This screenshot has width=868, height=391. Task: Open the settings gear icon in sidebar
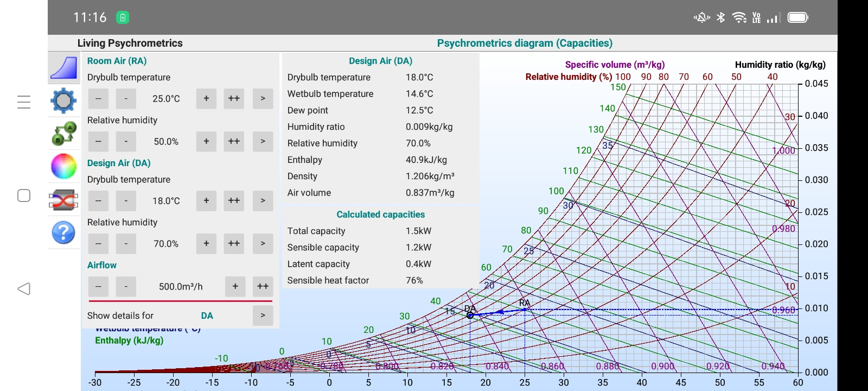point(63,100)
